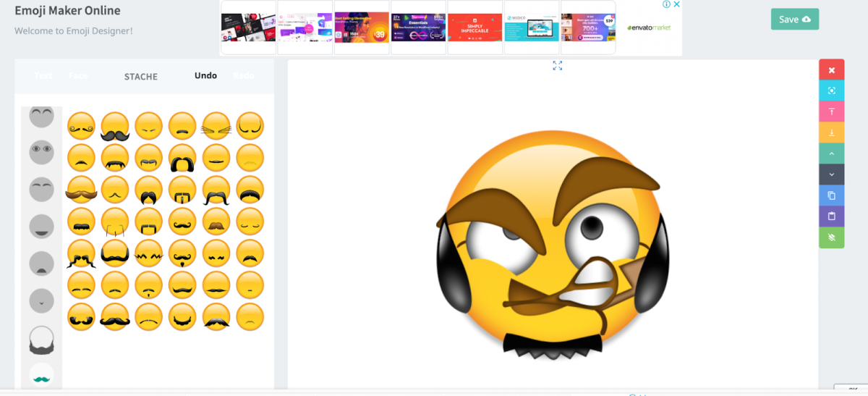Close the ad with its X icon
The image size is (868, 396).
click(x=677, y=4)
